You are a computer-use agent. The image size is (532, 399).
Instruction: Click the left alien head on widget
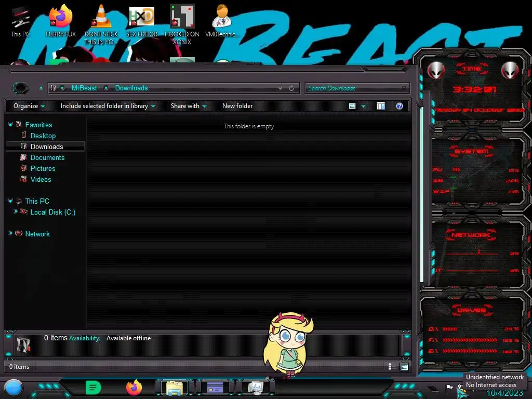pyautogui.click(x=436, y=71)
